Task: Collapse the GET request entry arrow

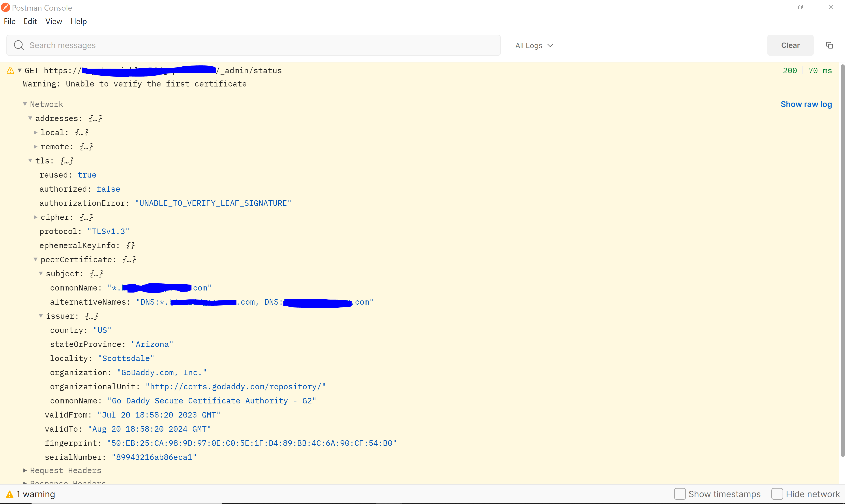Action: (x=20, y=70)
